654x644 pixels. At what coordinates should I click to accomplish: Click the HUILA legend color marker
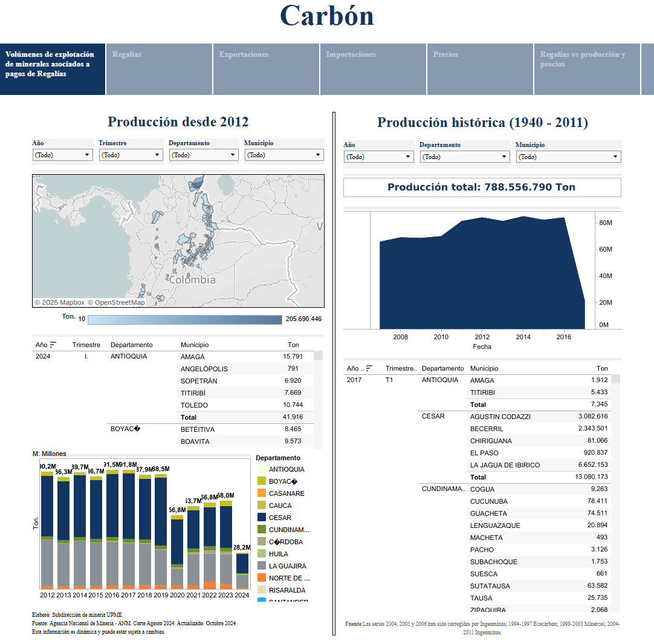[x=261, y=554]
